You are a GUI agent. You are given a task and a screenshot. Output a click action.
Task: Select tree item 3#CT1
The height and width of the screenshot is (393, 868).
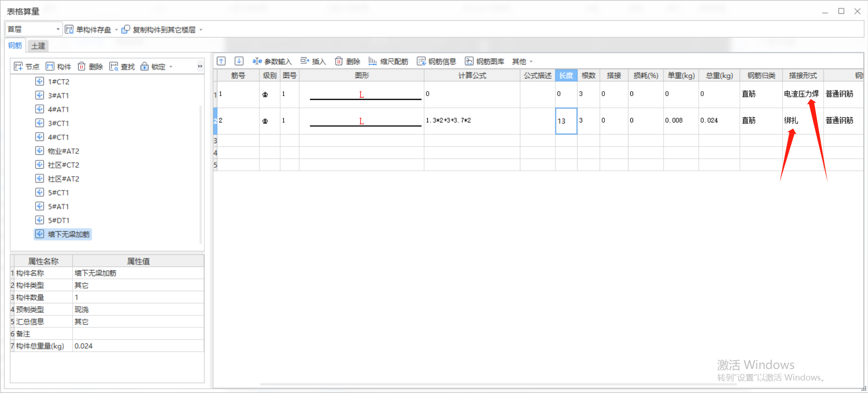tap(58, 123)
